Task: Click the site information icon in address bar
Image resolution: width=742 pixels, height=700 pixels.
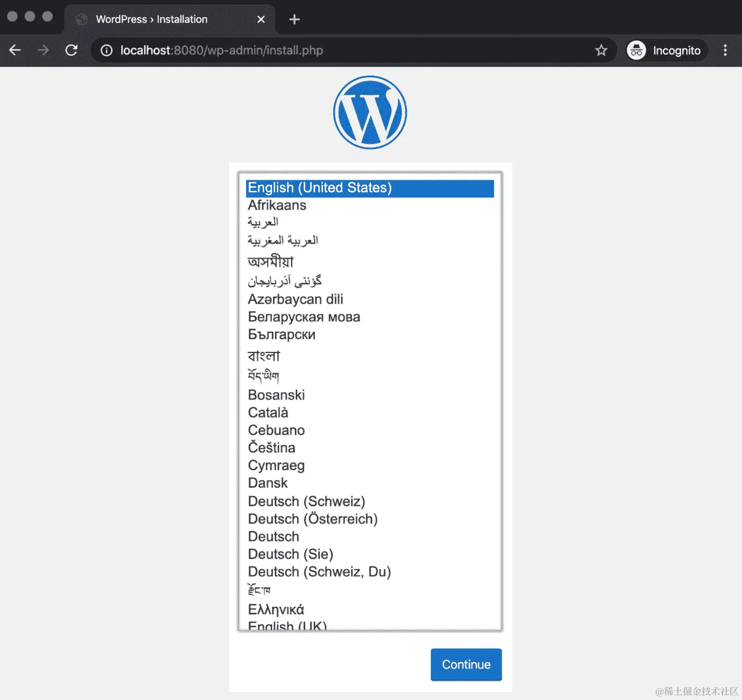Action: pyautogui.click(x=106, y=50)
